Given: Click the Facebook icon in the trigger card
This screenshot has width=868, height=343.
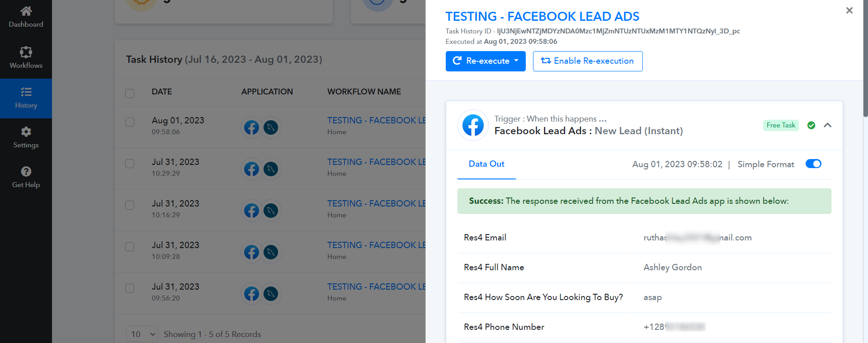Looking at the screenshot, I should tap(473, 125).
